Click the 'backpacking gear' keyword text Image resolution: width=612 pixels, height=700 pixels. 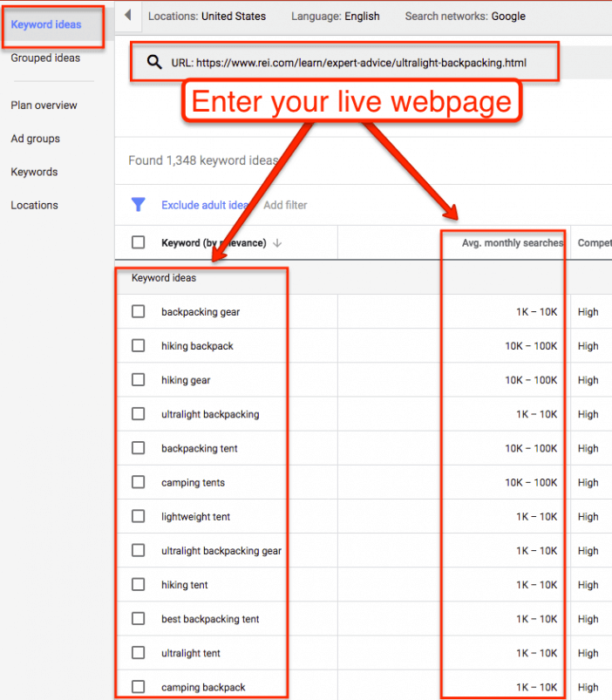[x=201, y=312]
